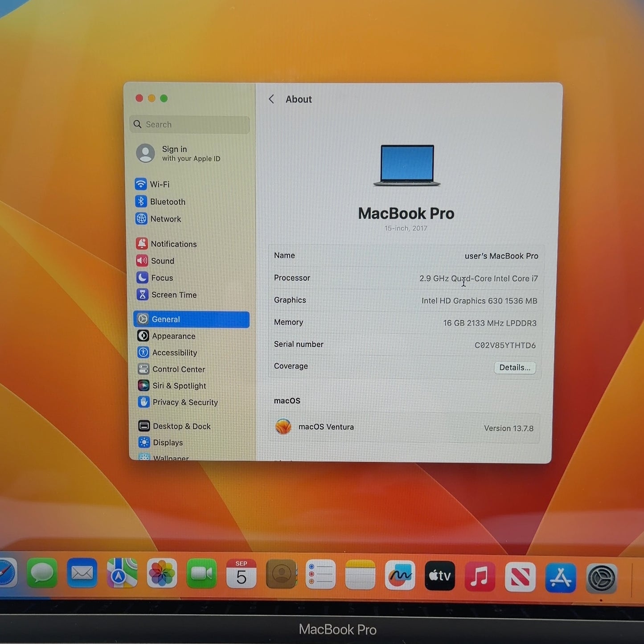Open the Calendar showing SEP 5
The image size is (644, 644).
241,574
